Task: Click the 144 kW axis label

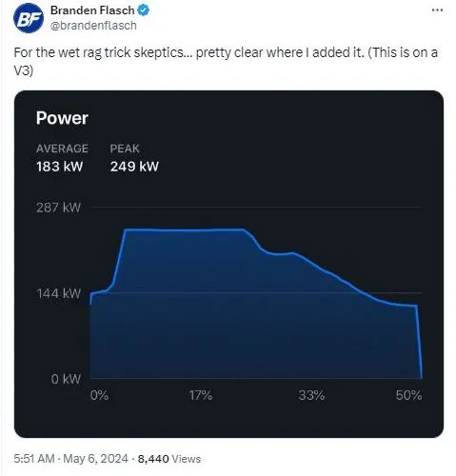Action: point(59,293)
